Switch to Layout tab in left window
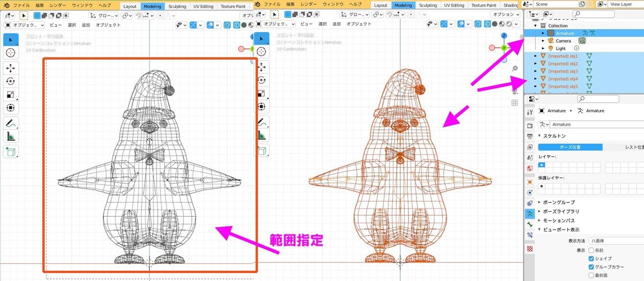The width and height of the screenshot is (644, 281). click(130, 5)
